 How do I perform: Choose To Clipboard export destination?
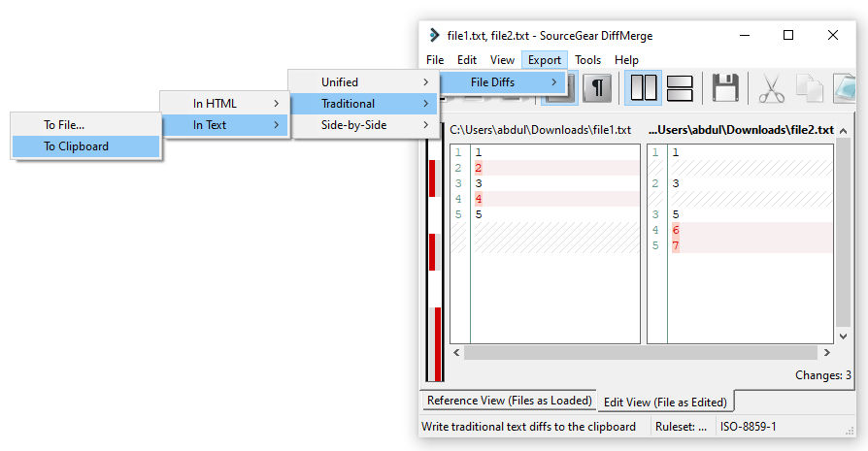85,146
